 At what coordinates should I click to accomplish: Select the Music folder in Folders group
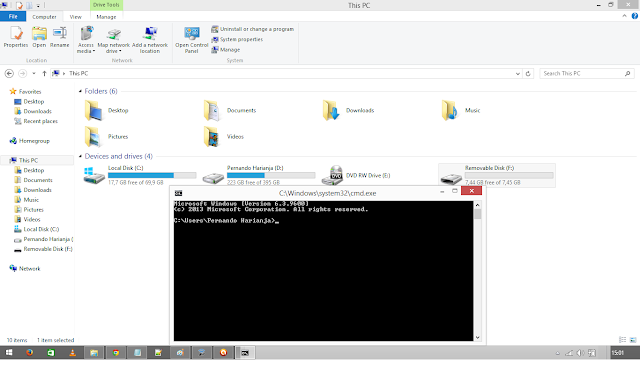coord(461,111)
